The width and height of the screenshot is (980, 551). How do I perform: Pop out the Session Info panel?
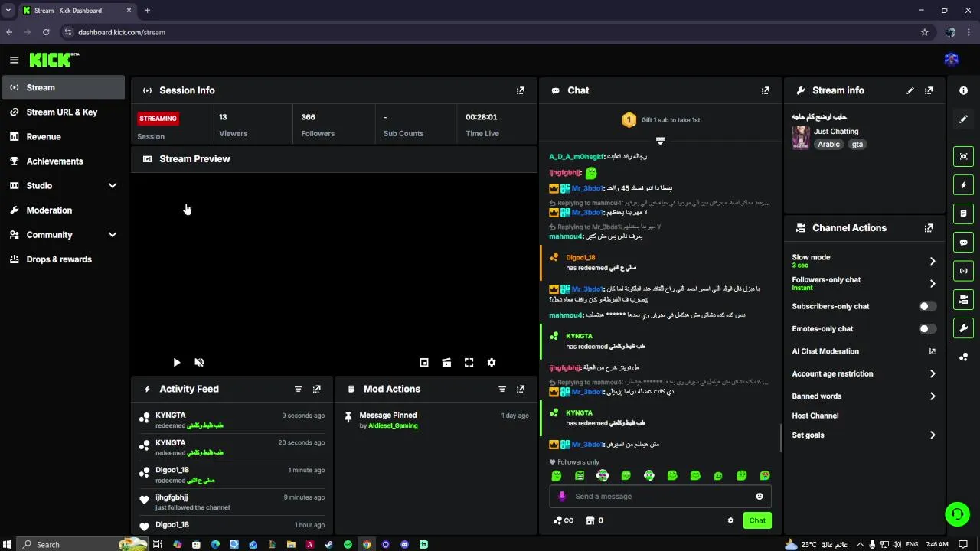[x=521, y=90]
